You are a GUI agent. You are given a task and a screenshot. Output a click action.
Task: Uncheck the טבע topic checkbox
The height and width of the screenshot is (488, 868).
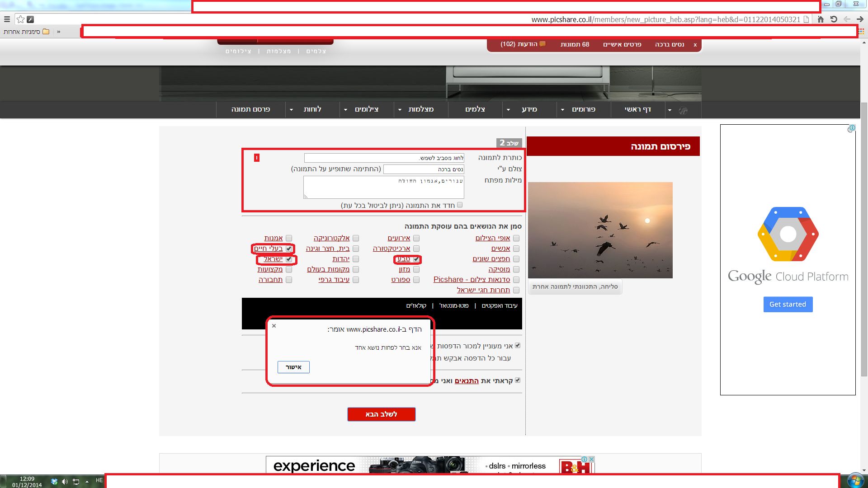tap(416, 259)
